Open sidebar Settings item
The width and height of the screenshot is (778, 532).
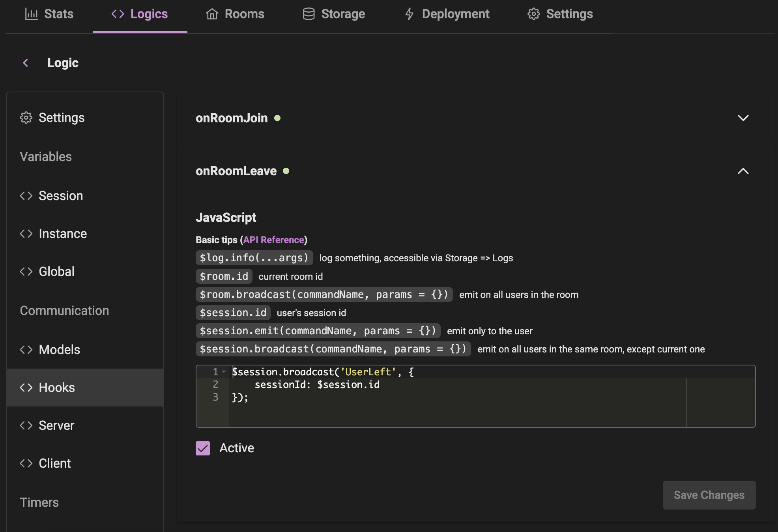[x=85, y=118]
